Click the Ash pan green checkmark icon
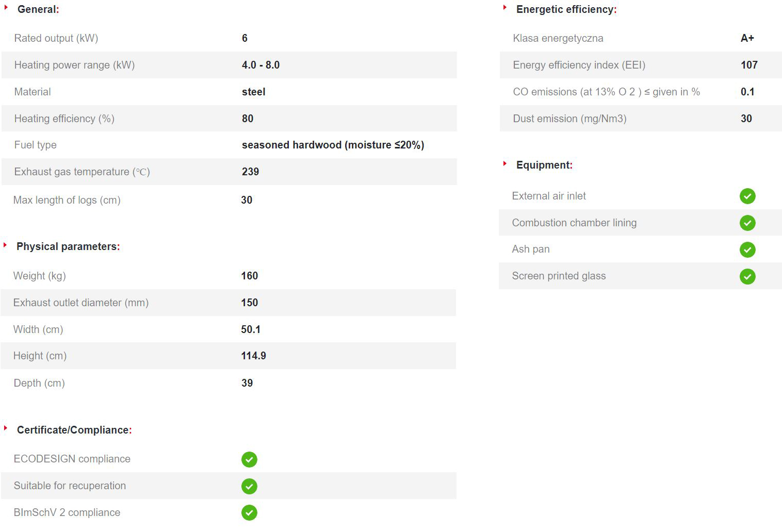Screen dimensions: 782x532 click(747, 250)
